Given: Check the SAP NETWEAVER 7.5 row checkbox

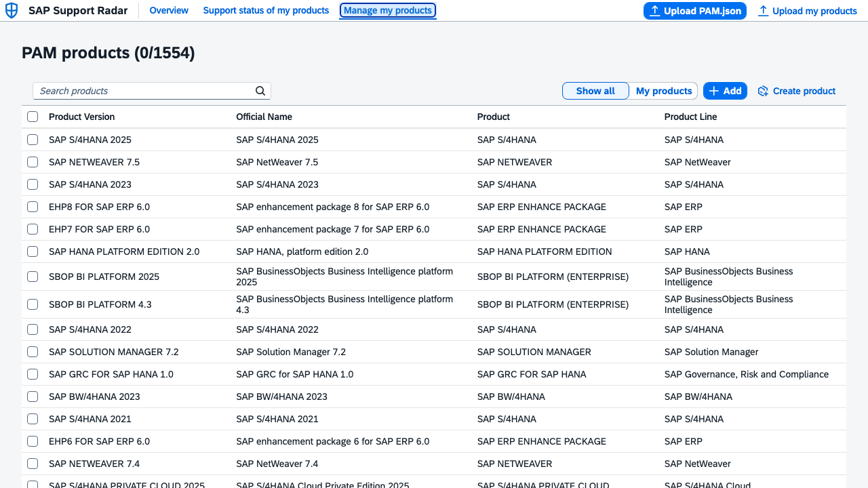Looking at the screenshot, I should pos(33,162).
